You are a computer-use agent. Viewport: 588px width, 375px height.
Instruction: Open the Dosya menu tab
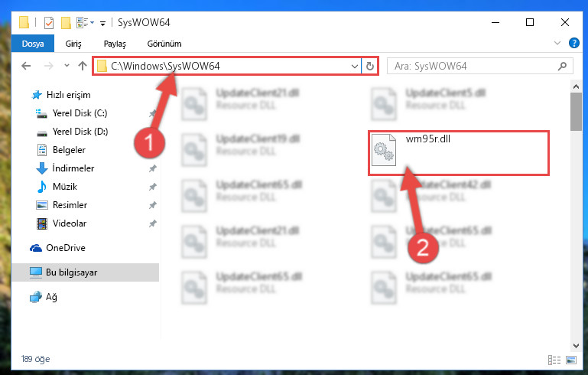tap(33, 44)
